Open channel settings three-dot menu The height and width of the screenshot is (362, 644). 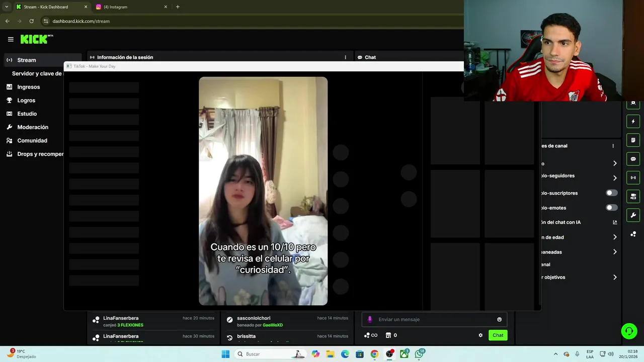click(613, 146)
